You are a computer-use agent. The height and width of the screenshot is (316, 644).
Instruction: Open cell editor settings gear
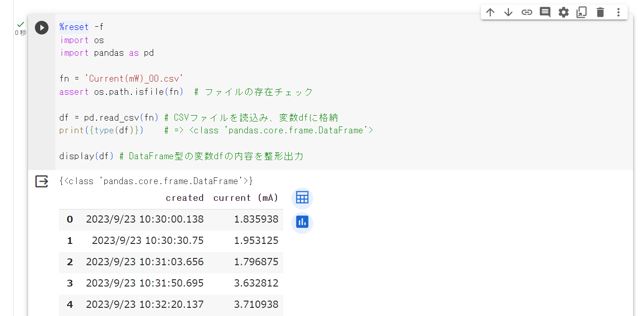pyautogui.click(x=563, y=12)
